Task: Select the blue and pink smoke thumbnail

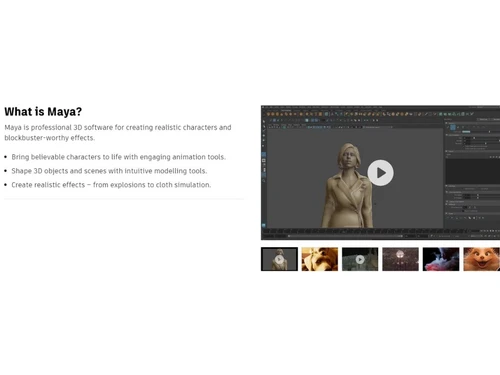Action: pyautogui.click(x=441, y=259)
